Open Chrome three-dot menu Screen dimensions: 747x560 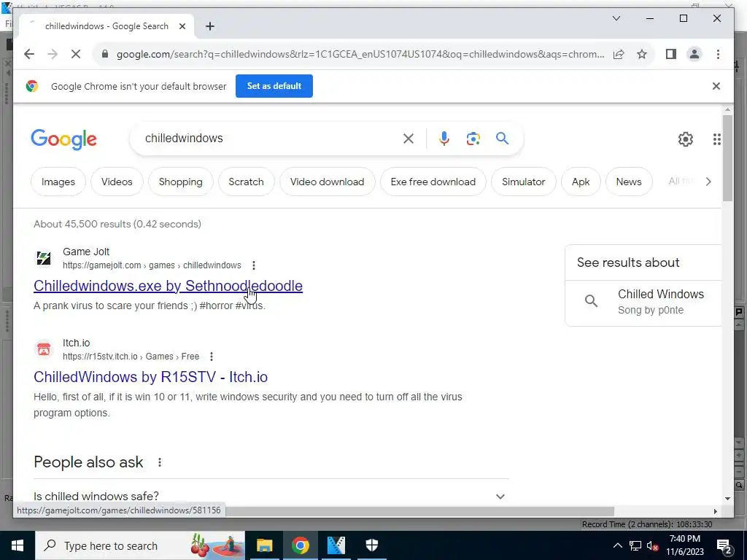click(718, 54)
